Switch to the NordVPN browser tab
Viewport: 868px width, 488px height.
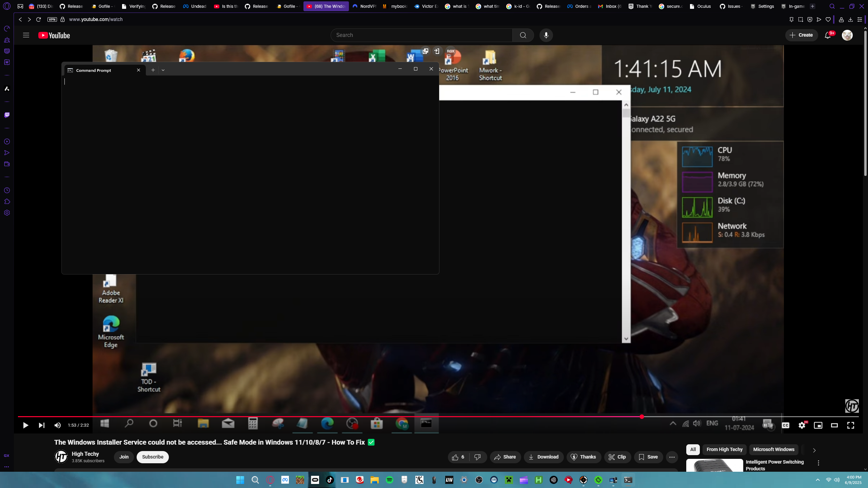(365, 6)
